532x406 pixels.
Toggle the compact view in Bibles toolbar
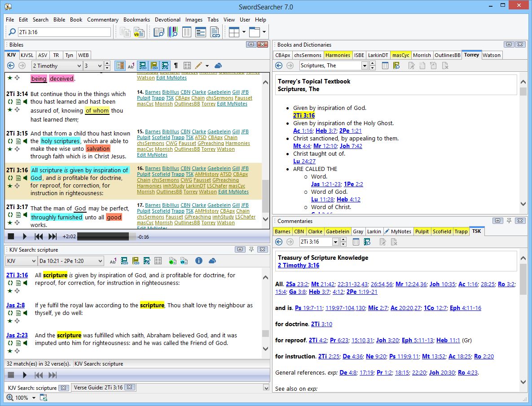(x=120, y=65)
